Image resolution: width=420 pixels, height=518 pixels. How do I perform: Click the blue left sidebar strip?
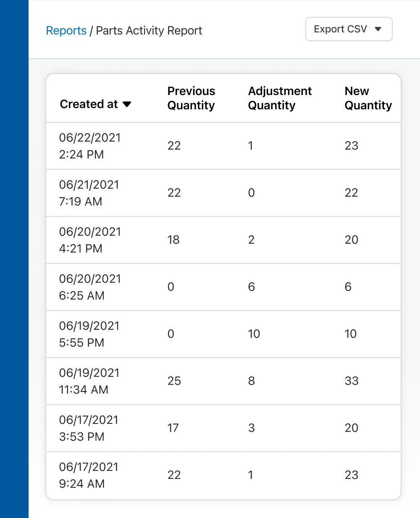click(x=14, y=259)
